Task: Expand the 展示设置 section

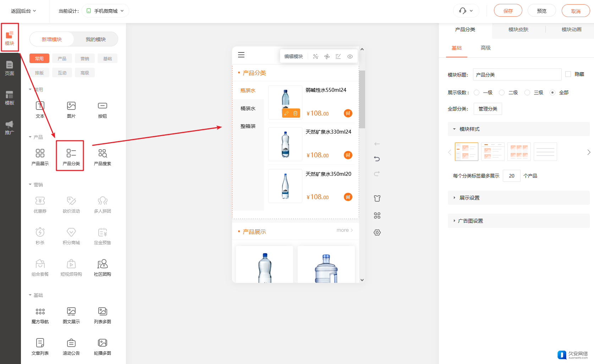Action: tap(469, 198)
